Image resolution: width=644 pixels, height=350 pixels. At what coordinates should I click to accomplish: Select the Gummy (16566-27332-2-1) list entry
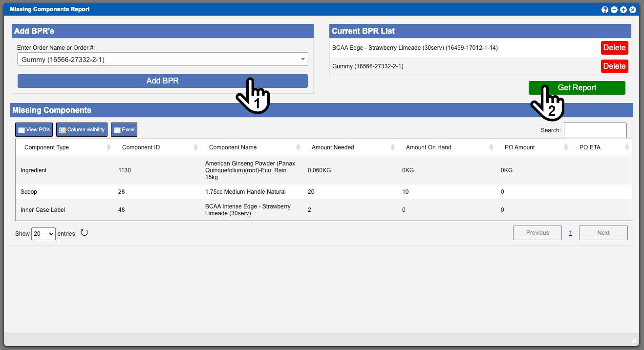[368, 66]
